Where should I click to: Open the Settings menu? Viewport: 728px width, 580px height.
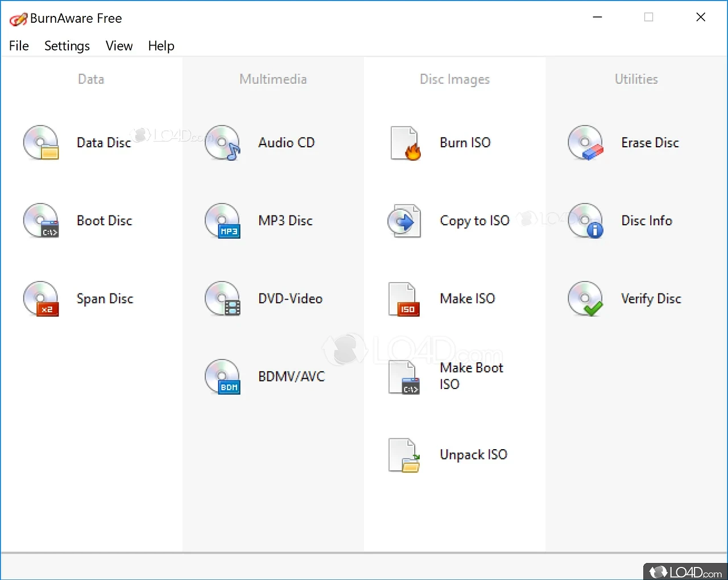(67, 46)
